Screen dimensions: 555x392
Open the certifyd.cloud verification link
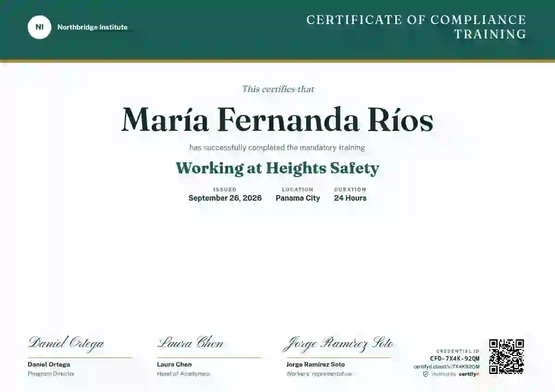pyautogui.click(x=446, y=367)
